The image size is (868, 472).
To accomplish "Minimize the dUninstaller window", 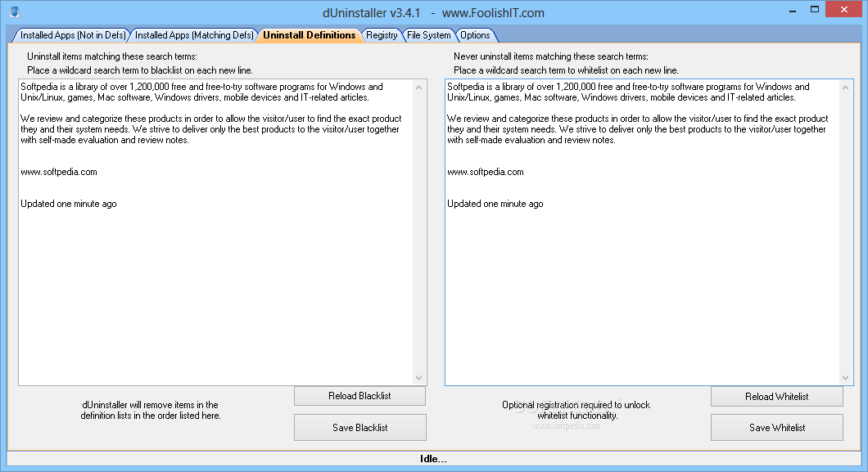I will [x=793, y=10].
